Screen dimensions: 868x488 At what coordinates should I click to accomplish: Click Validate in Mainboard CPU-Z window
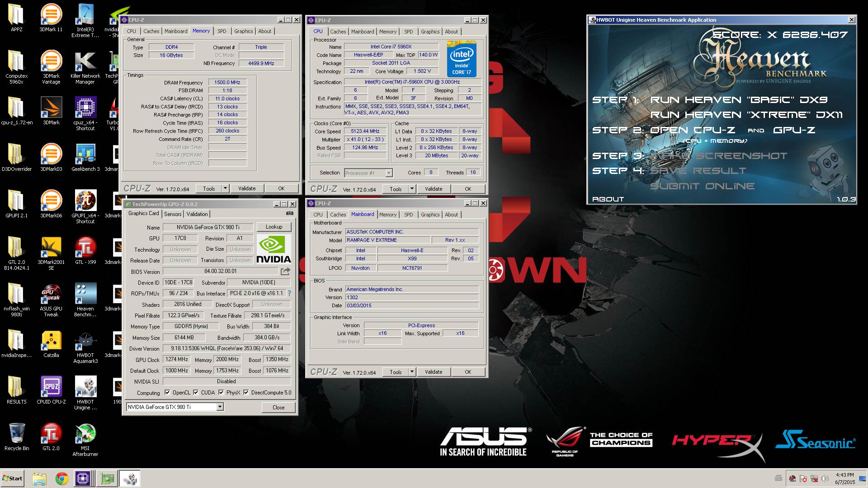(434, 372)
